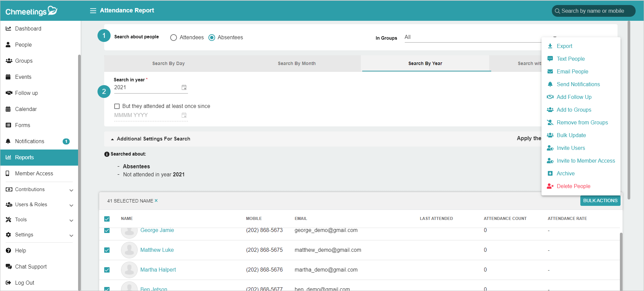
Task: Switch to Search By Day tab
Action: [169, 63]
